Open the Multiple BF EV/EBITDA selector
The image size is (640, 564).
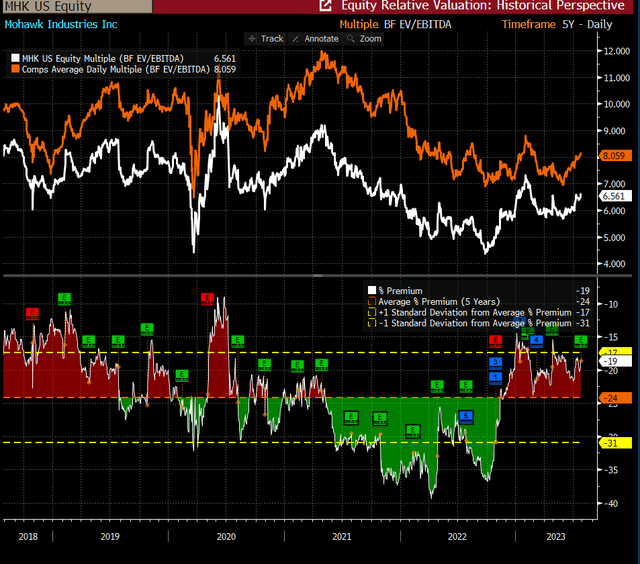coord(395,24)
